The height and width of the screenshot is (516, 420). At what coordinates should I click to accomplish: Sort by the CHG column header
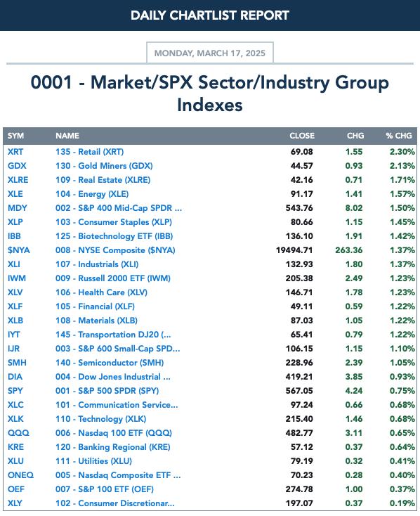[355, 136]
